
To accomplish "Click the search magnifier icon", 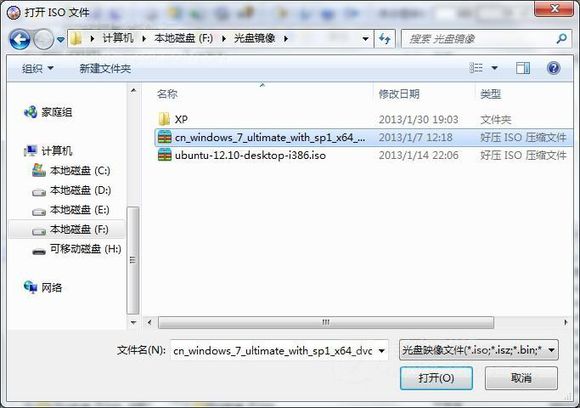I will pos(562,38).
